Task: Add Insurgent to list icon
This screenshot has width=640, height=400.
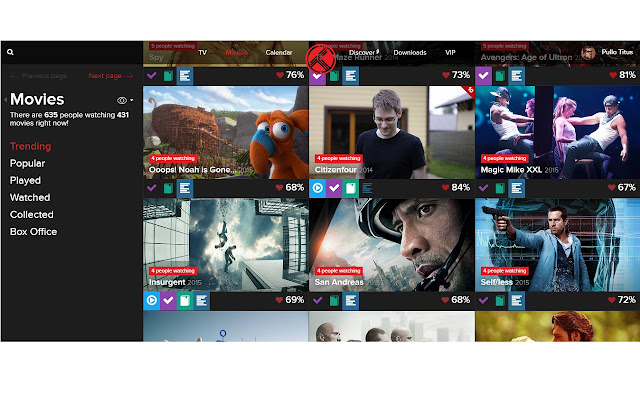Action: (202, 301)
